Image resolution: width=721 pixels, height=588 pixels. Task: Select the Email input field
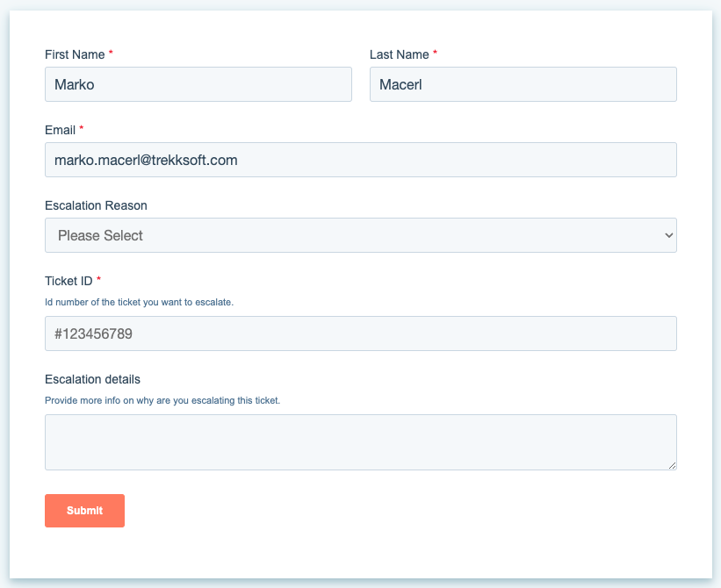pos(361,160)
